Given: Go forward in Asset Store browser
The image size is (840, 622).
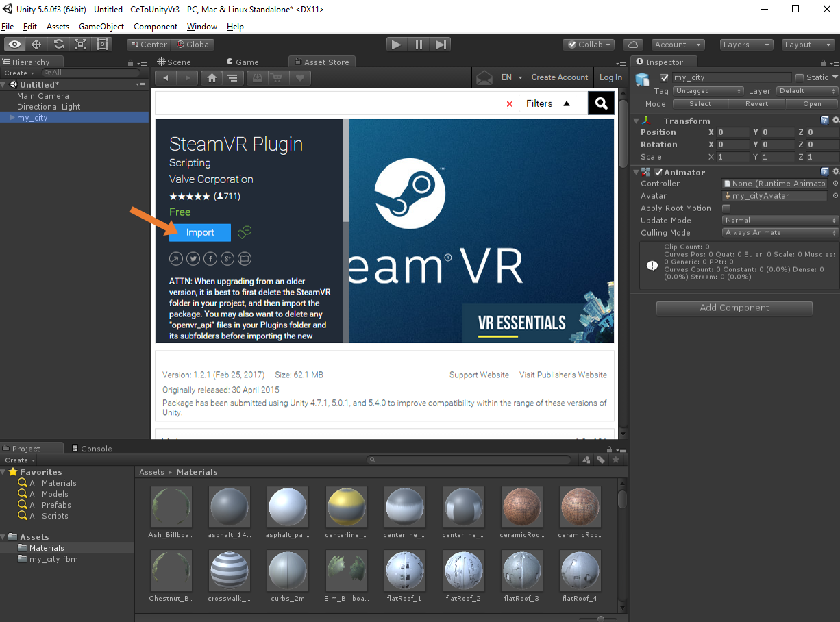Looking at the screenshot, I should (x=188, y=77).
